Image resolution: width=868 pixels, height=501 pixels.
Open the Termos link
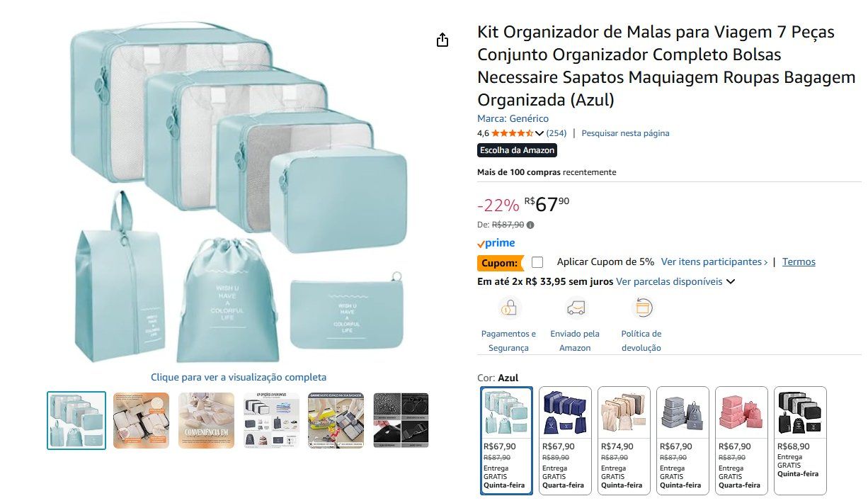[799, 261]
